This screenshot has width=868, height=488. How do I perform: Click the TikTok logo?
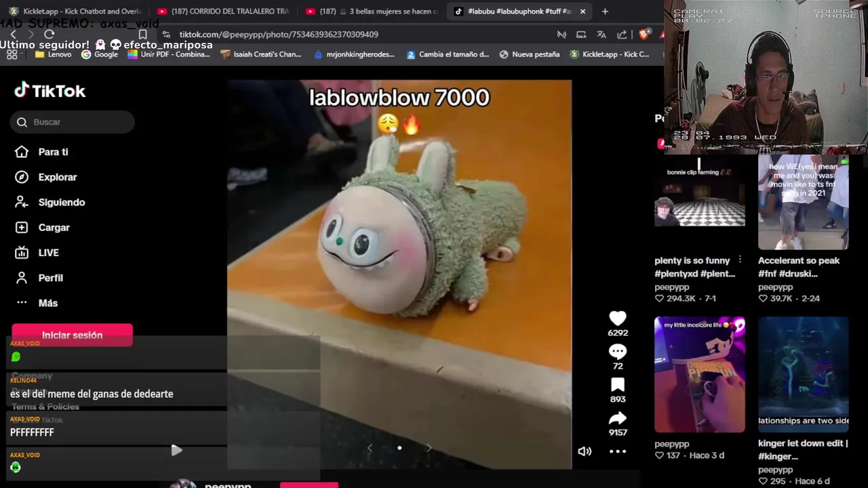(x=50, y=90)
